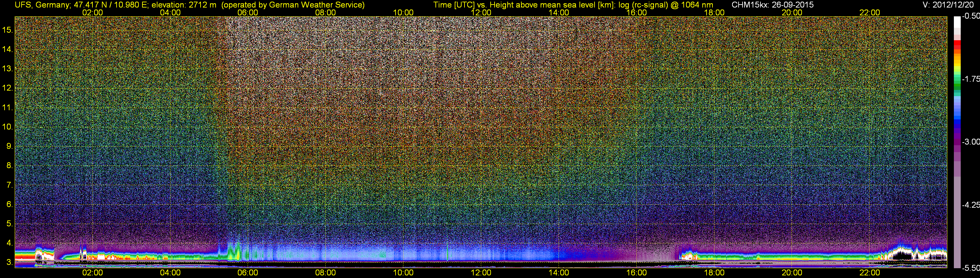Click the -0.50 colorbar scale value
Viewport: 980px width, 278px height.
[971, 16]
